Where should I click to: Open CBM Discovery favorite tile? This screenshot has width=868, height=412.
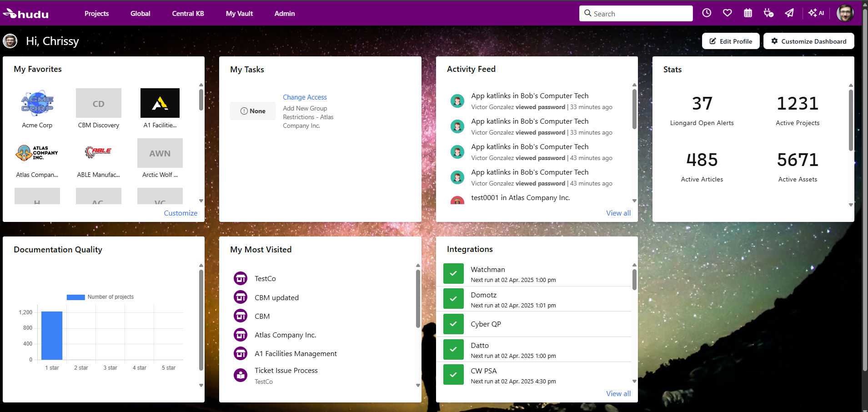99,103
